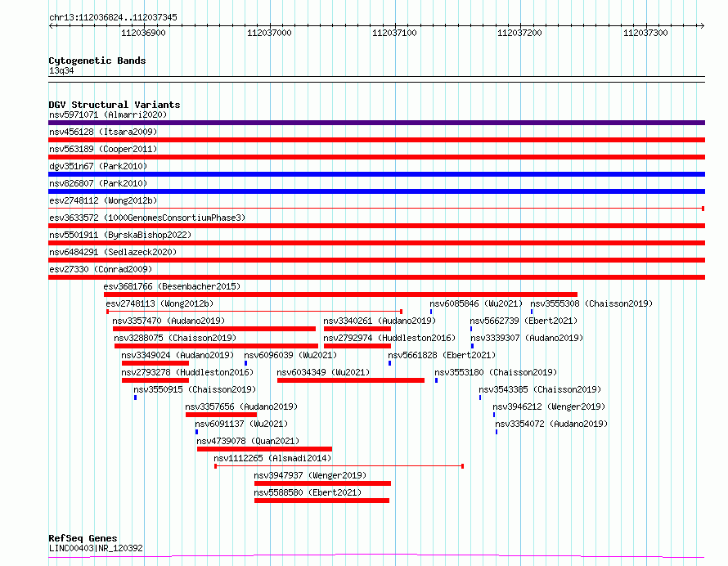Screen dimensions: 728x566
Task: Select the Cytogenetic Bands track title
Action: pos(97,61)
